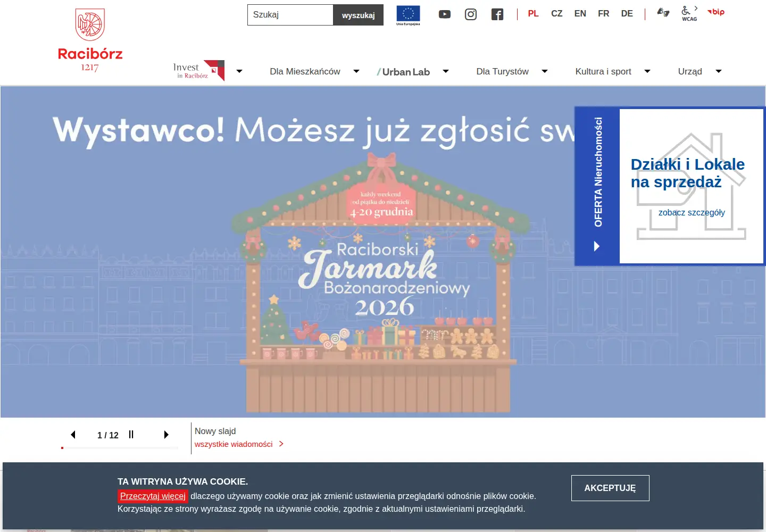Accept cookies with the AKCEPTUJĘ button
Screen dimensions: 766x532
click(610, 488)
